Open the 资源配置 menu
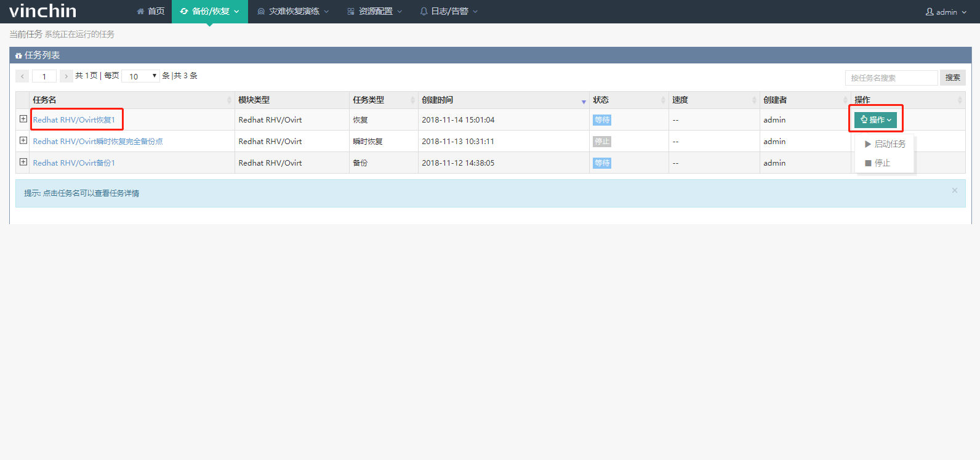980x460 pixels. point(374,12)
